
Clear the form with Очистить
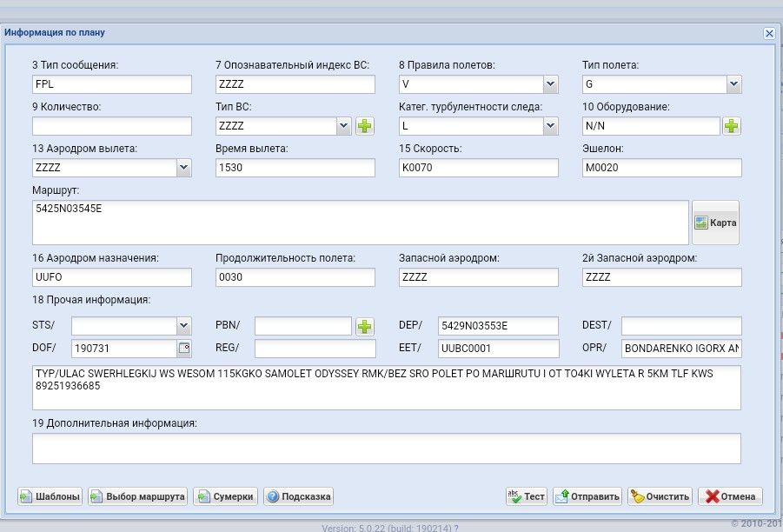660,496
